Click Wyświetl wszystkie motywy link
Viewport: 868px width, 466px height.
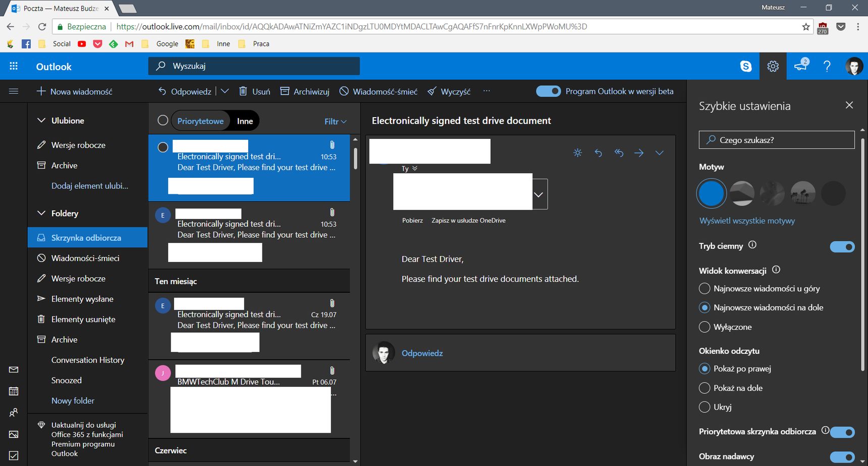coord(747,221)
